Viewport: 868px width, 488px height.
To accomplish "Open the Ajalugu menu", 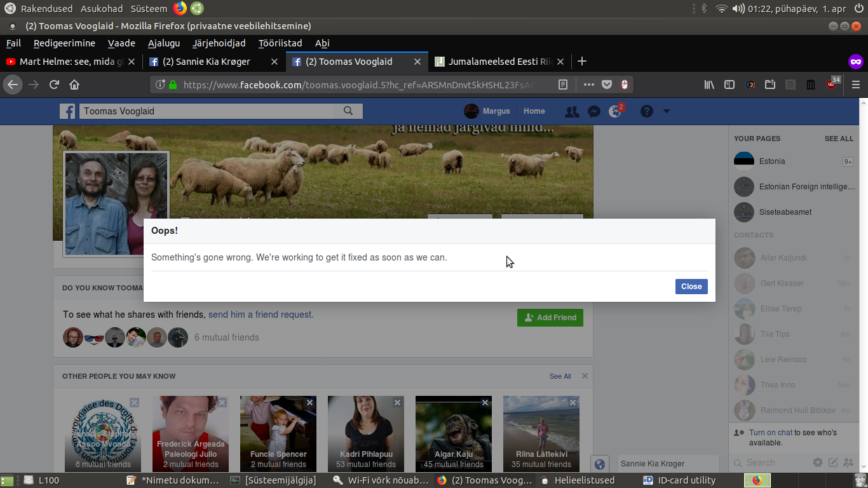I will (x=164, y=43).
